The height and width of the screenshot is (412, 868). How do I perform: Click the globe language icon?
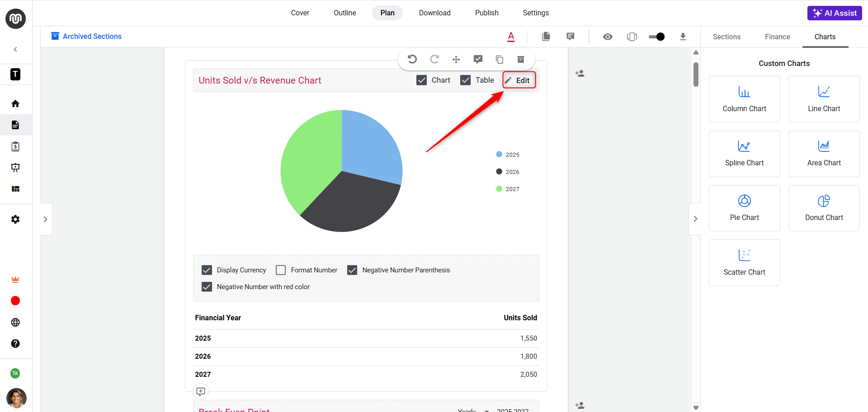pyautogui.click(x=15, y=322)
